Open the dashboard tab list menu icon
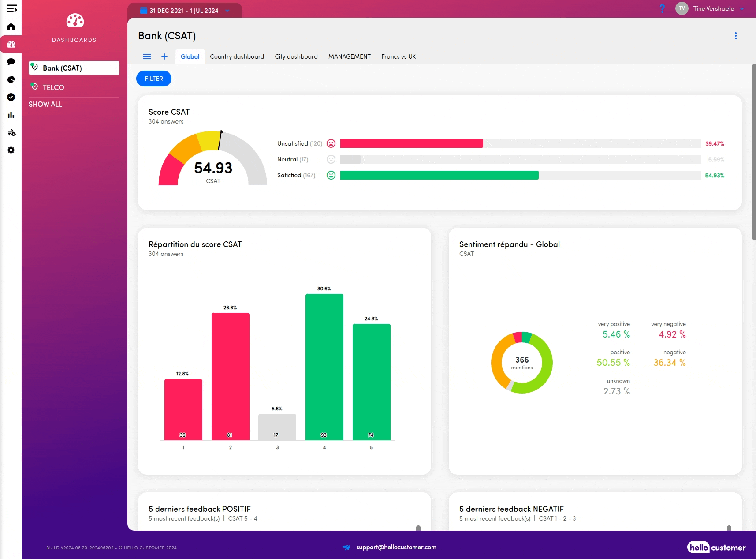 (x=147, y=56)
